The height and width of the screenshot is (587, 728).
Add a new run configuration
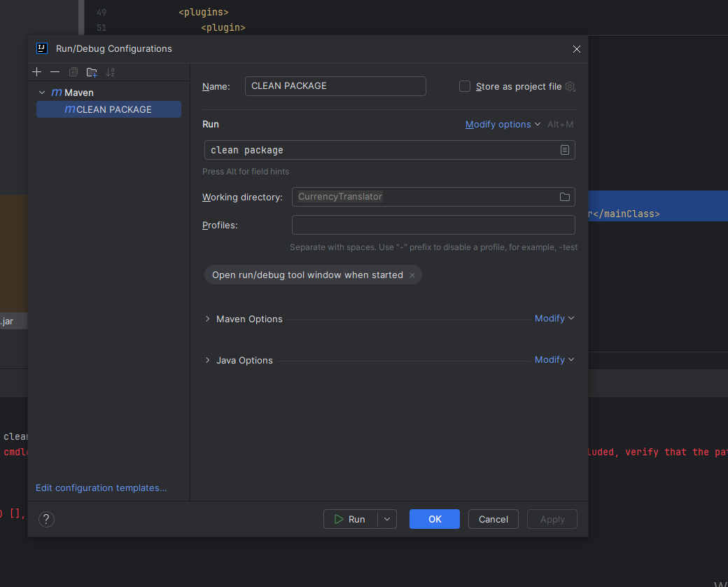click(37, 72)
